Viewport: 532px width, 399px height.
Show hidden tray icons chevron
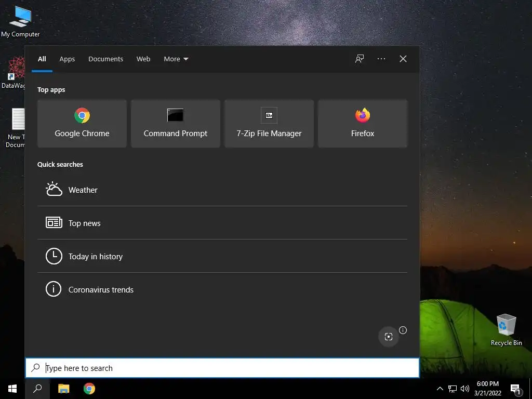pyautogui.click(x=440, y=389)
